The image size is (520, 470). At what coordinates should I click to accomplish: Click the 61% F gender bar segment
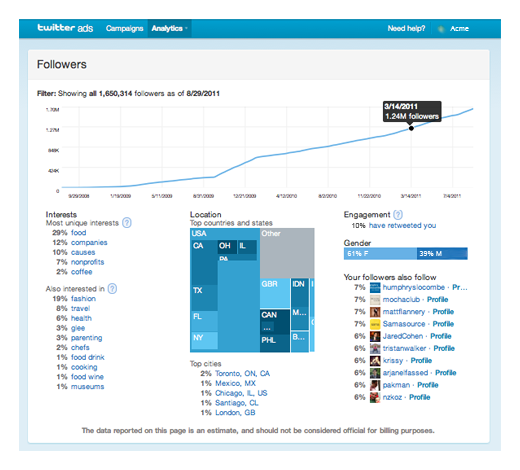(x=380, y=254)
